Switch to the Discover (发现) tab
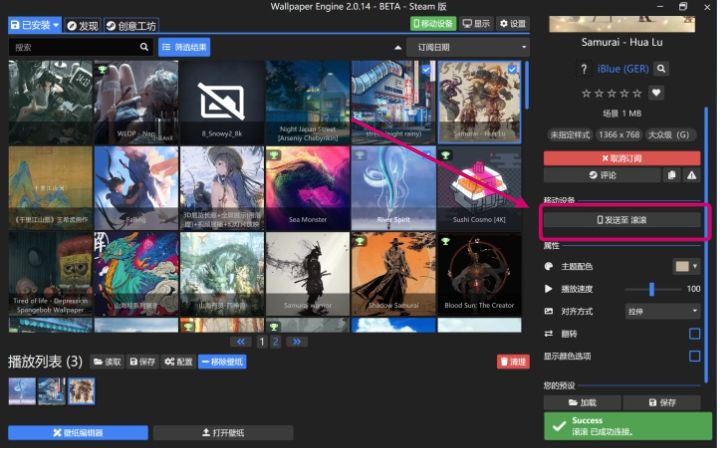This screenshot has width=720, height=450. coord(83,25)
